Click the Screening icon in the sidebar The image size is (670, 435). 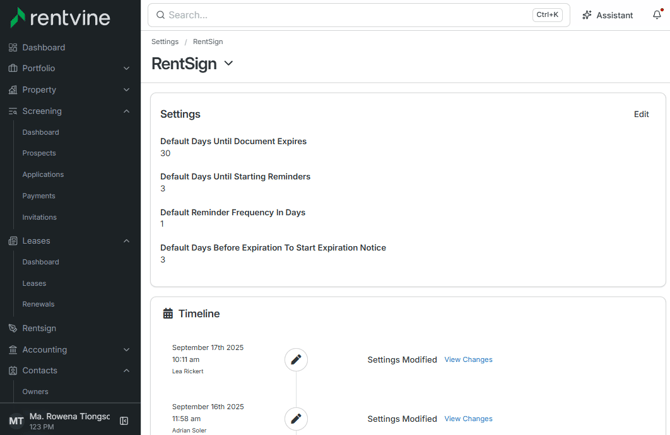[13, 111]
